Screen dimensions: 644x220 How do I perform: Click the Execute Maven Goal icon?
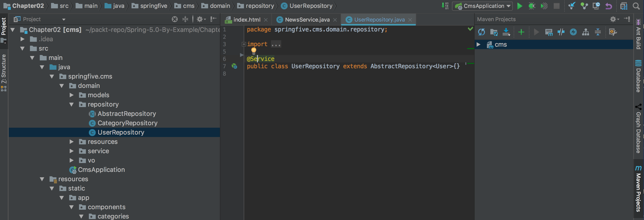pyautogui.click(x=549, y=32)
